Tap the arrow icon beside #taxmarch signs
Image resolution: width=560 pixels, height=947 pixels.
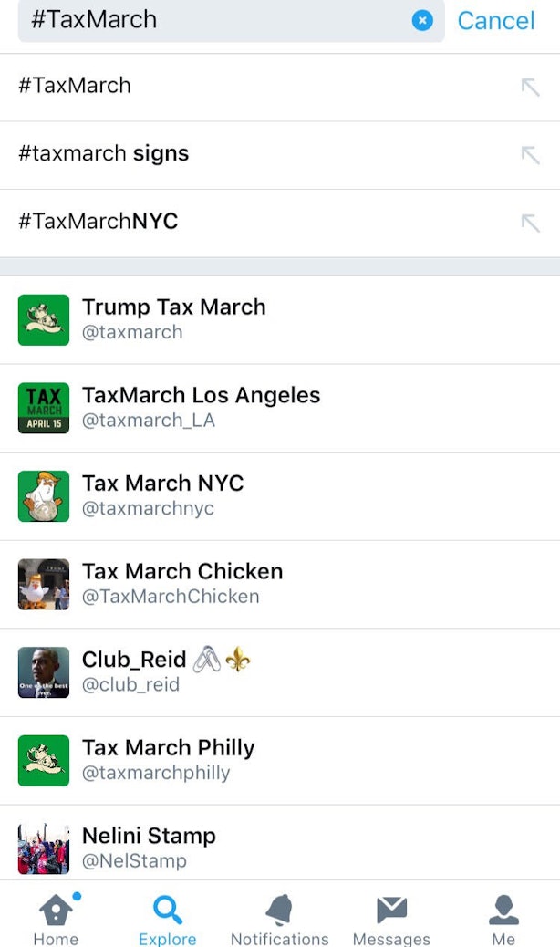tap(531, 155)
